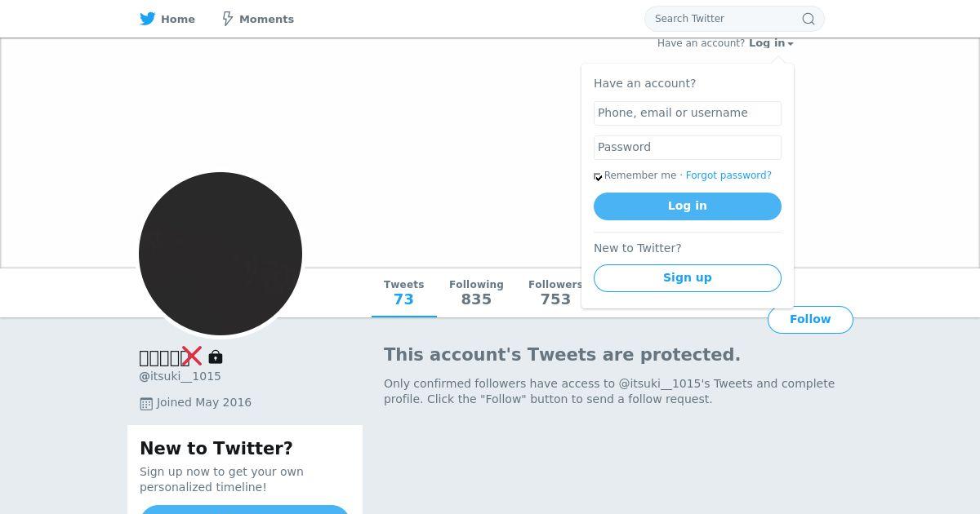Open the Tweets tab showing 73
The image size is (980, 514).
pyautogui.click(x=403, y=292)
